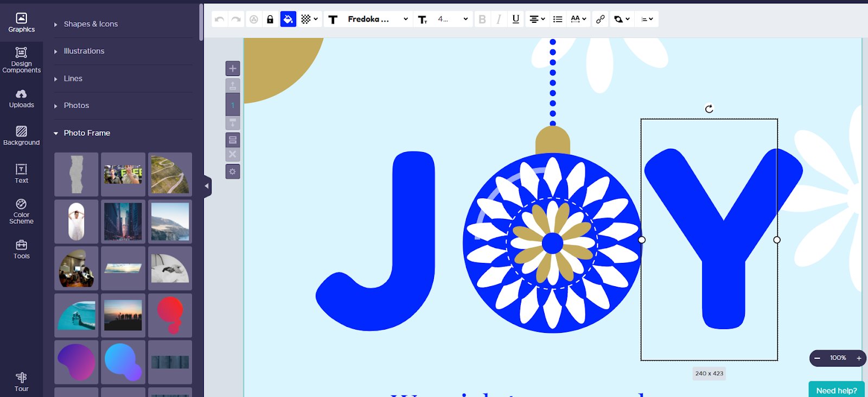The height and width of the screenshot is (397, 868).
Task: Click the rotate handle above letter Y
Action: (x=709, y=109)
